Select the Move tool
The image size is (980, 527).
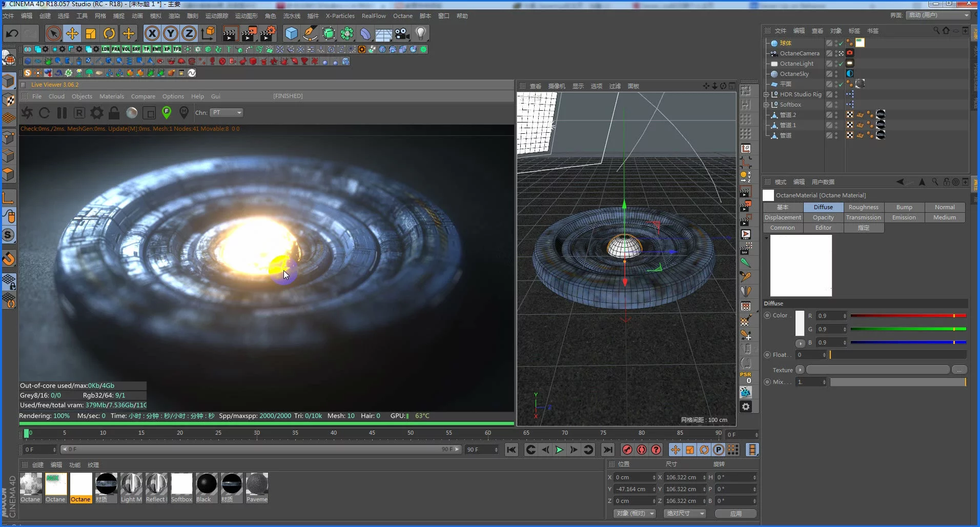coord(72,34)
